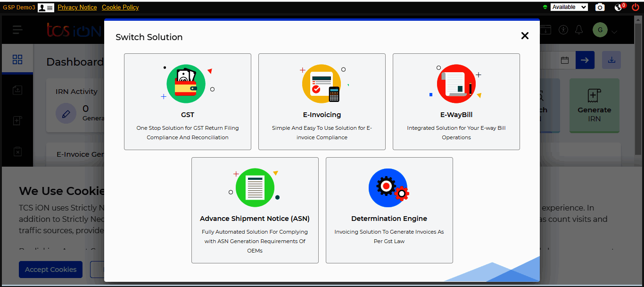Open the Cookie Policy link
Viewport: 644px width, 287px height.
(120, 7)
